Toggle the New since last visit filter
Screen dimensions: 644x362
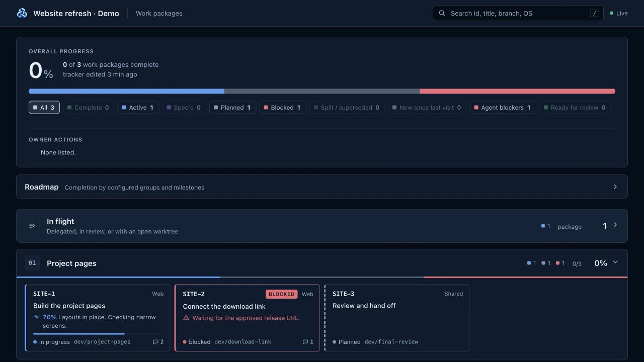(x=427, y=108)
